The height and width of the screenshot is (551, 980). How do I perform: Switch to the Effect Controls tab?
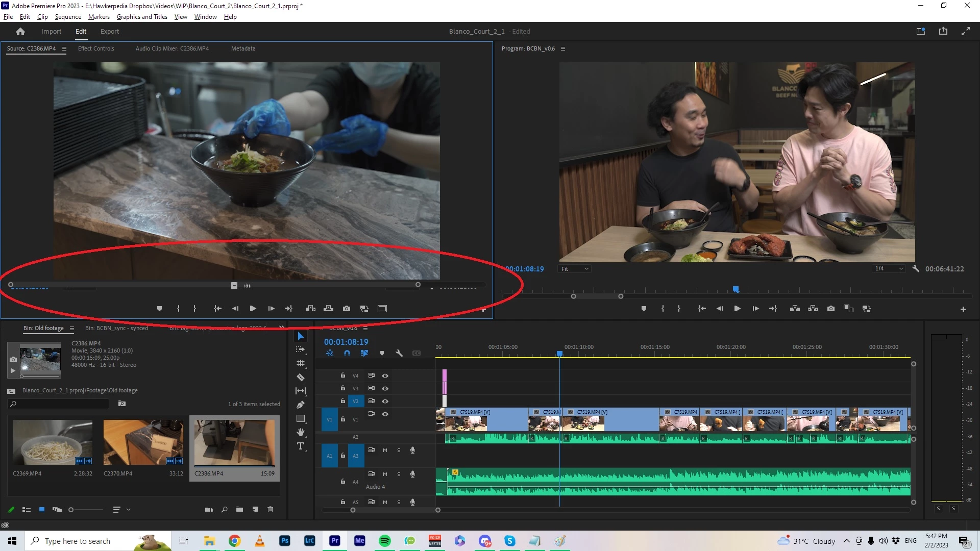tap(96, 49)
